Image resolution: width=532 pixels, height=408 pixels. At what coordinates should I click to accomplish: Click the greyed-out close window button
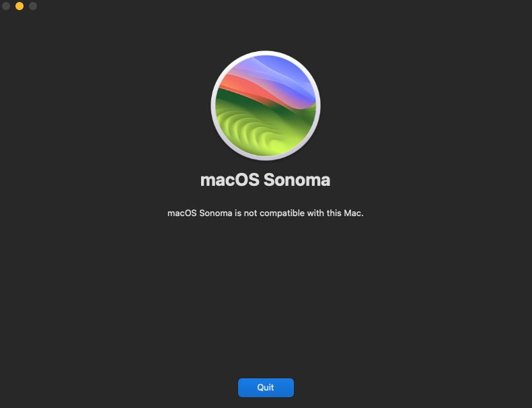click(x=6, y=6)
